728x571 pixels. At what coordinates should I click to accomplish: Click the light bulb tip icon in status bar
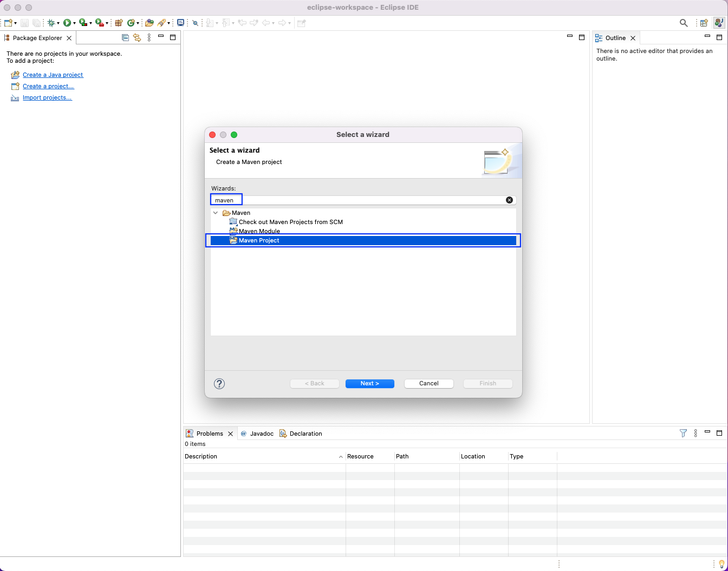coord(721,564)
